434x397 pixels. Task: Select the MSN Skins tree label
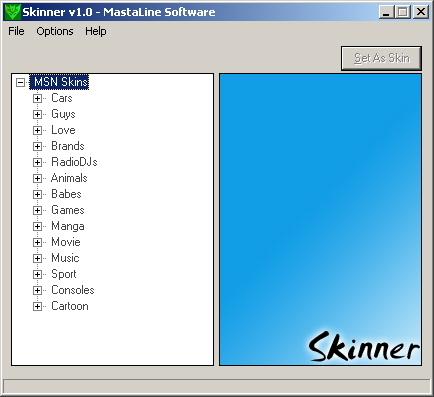click(x=60, y=82)
